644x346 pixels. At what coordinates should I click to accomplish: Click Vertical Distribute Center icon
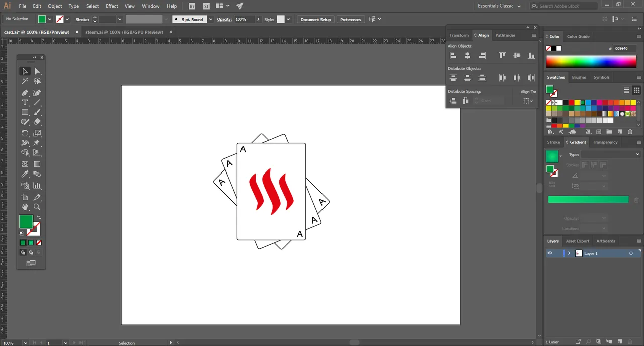pyautogui.click(x=467, y=78)
